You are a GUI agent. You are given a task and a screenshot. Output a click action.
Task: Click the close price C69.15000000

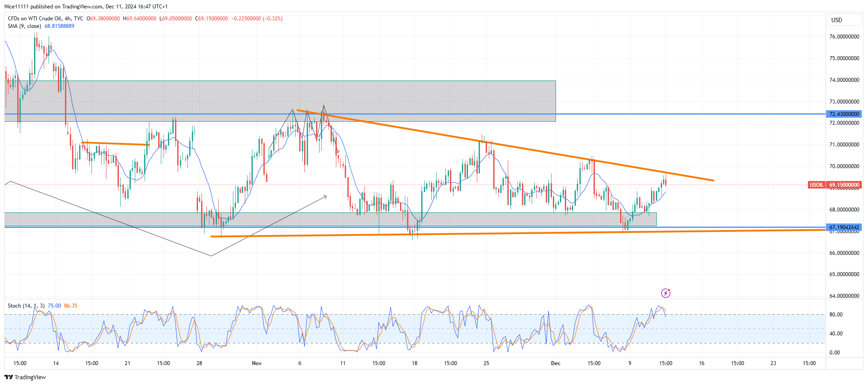point(212,19)
